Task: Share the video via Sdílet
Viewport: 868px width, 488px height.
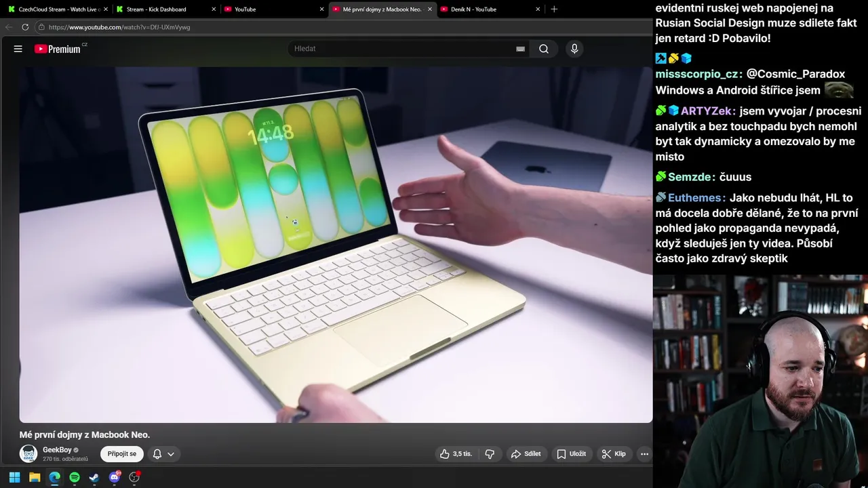Action: tap(526, 454)
